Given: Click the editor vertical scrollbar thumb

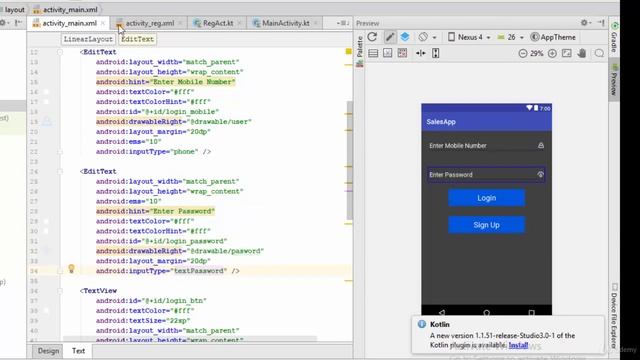Looking at the screenshot, I should pos(349,161).
